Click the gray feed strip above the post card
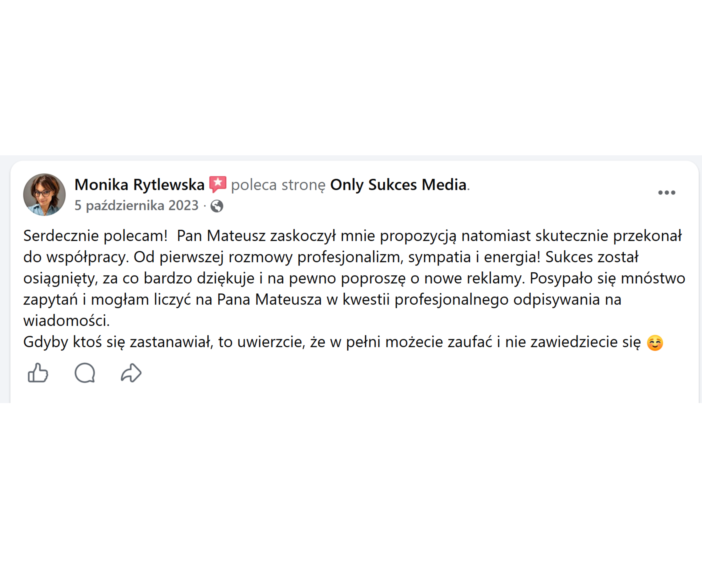The height and width of the screenshot is (588, 702). (351, 158)
